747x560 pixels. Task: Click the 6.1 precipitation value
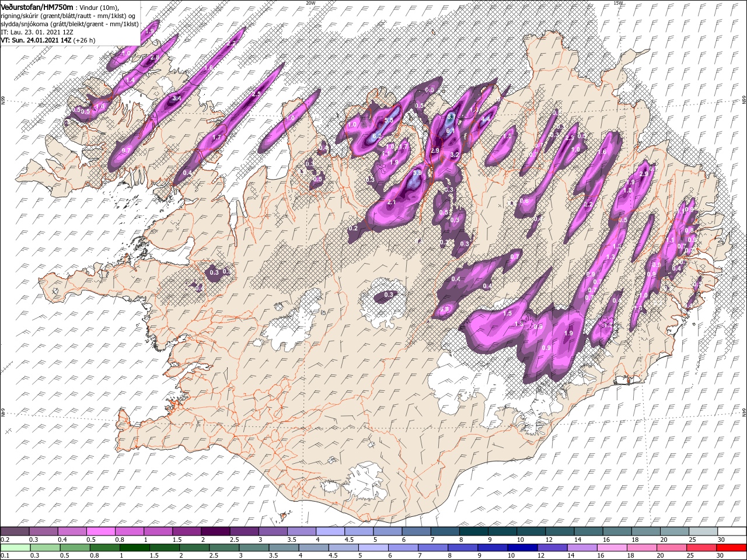450,131
